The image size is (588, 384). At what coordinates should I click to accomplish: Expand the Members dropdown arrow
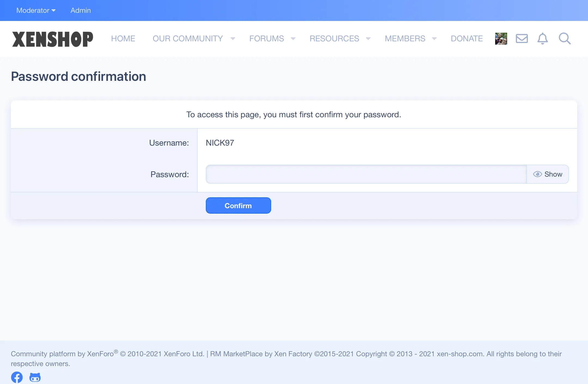point(434,39)
